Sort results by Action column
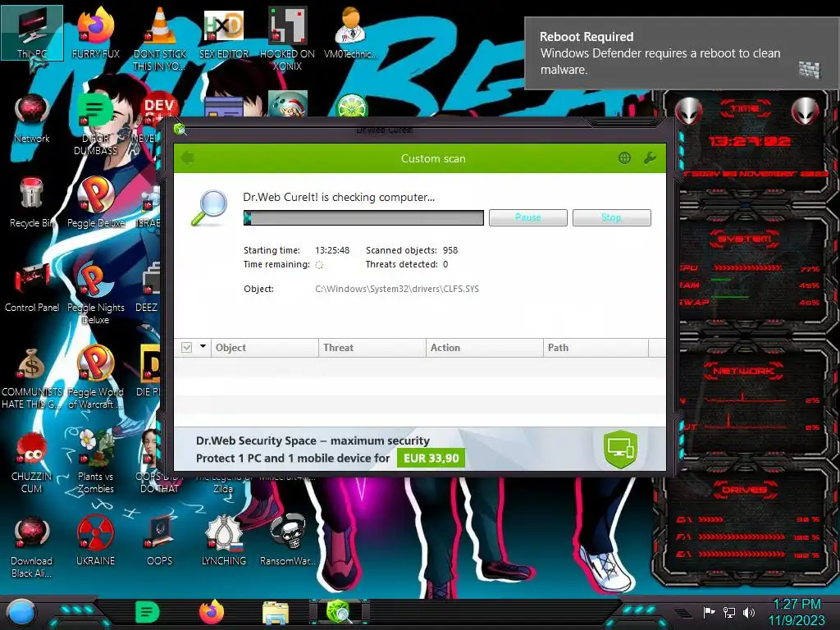 tap(484, 348)
